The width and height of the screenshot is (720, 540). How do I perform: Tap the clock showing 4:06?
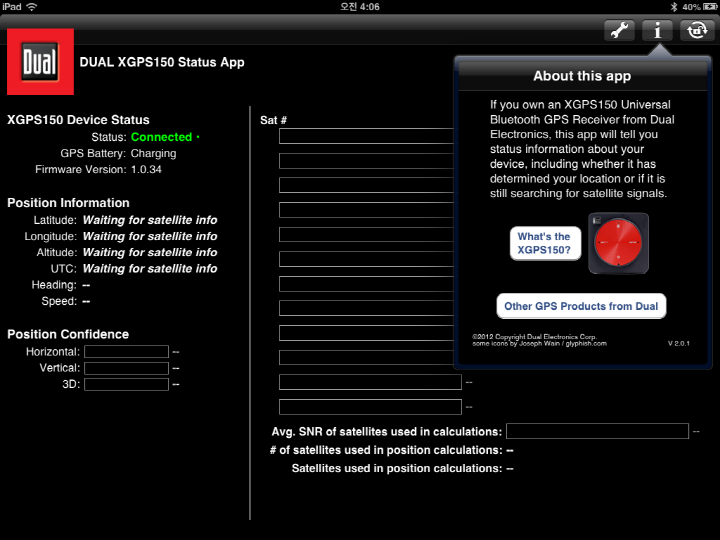tap(360, 7)
